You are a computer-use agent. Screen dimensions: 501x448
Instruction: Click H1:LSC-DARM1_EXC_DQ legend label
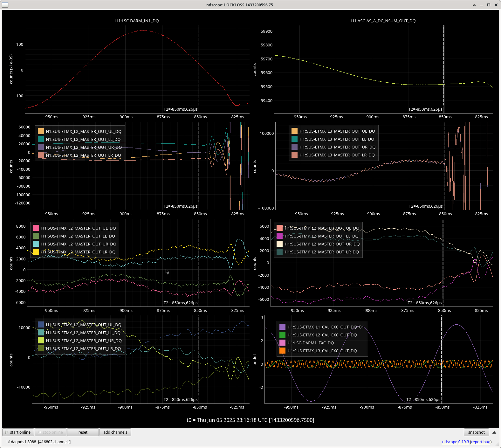(311, 343)
